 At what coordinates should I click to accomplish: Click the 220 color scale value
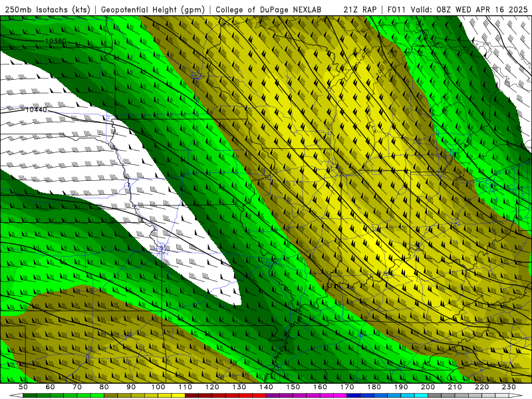point(481,387)
